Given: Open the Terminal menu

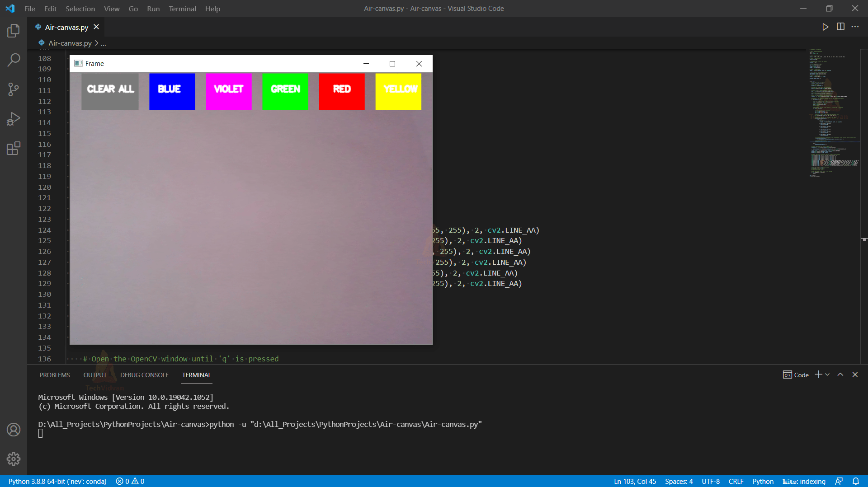Looking at the screenshot, I should (x=182, y=9).
